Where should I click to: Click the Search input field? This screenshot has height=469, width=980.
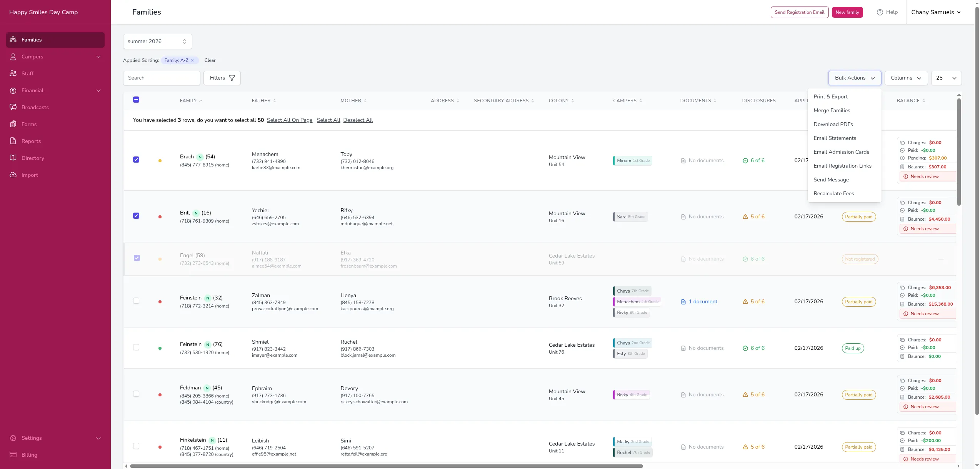tap(162, 78)
